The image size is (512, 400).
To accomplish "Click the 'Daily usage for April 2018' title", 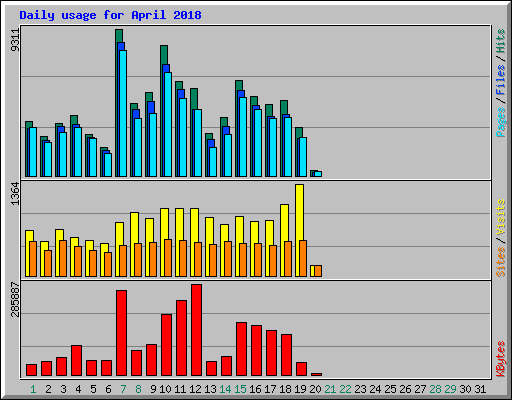I will [110, 15].
